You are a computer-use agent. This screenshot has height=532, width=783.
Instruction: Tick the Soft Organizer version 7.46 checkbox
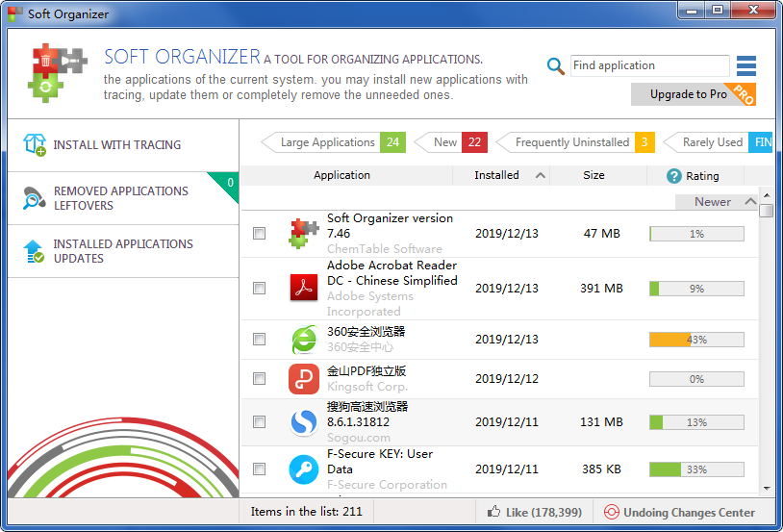pos(259,233)
